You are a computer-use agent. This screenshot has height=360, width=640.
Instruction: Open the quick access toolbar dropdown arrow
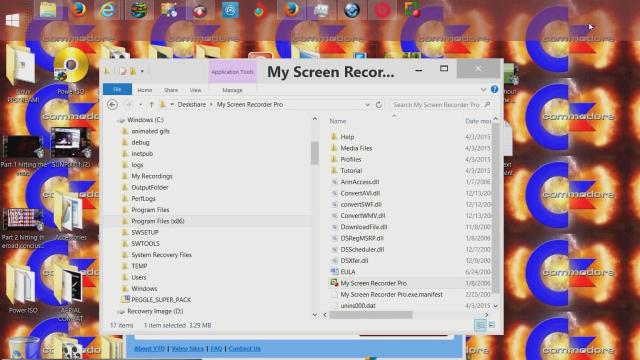click(142, 71)
